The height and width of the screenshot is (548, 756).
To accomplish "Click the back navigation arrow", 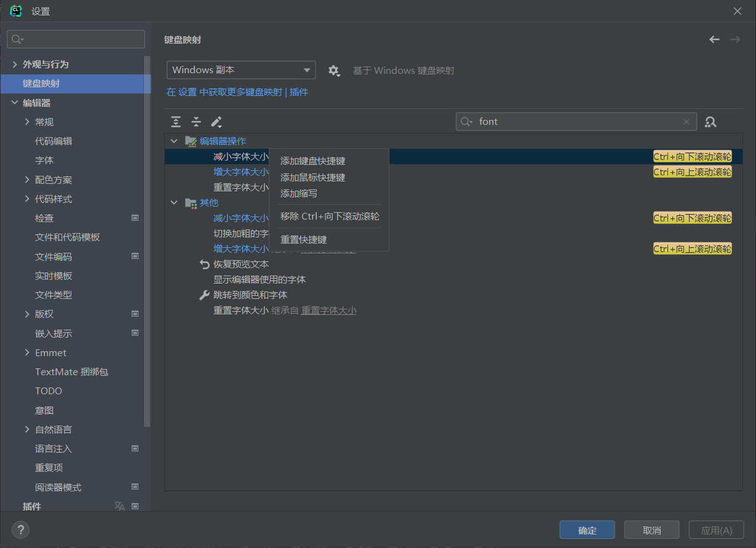I will point(714,39).
